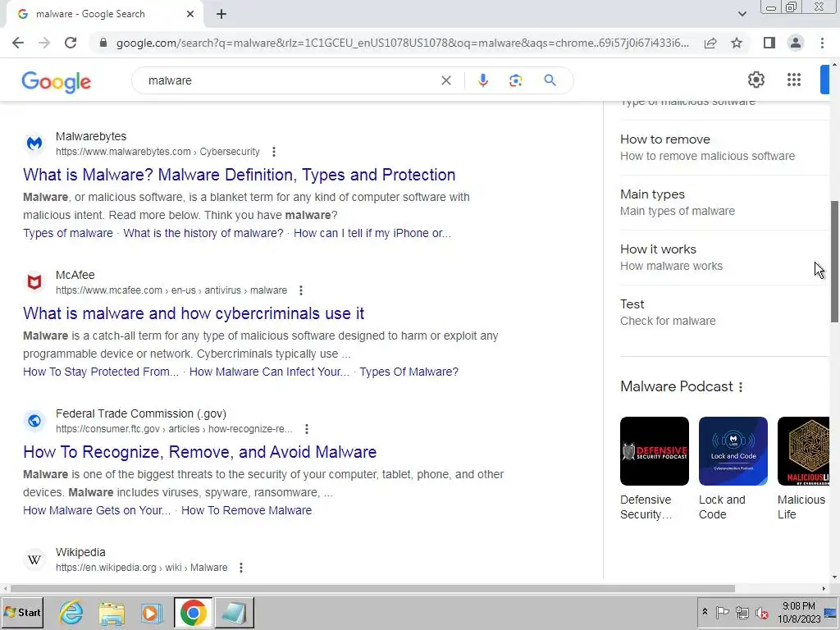Image resolution: width=840 pixels, height=630 pixels.
Task: Open How can I tell if my iPhone sitelink
Action: [x=372, y=233]
